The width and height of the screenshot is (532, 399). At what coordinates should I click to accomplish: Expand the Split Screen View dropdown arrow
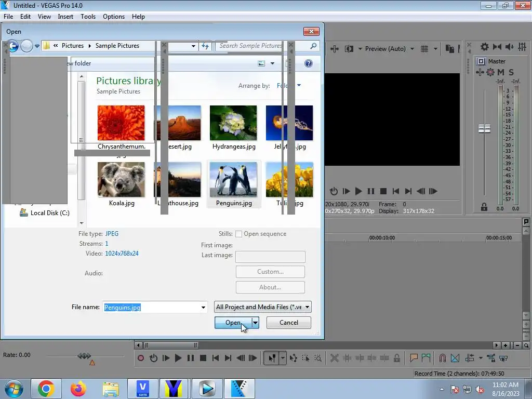tap(360, 49)
